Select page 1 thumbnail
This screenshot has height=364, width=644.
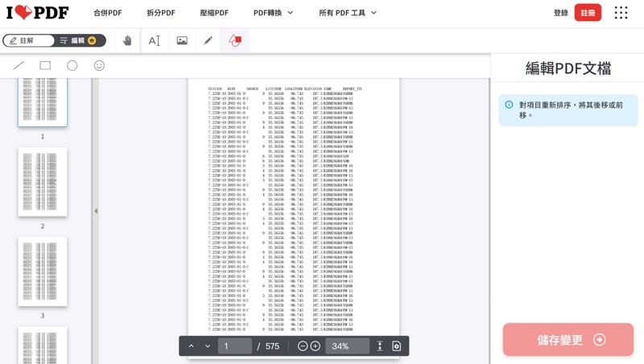coord(43,102)
